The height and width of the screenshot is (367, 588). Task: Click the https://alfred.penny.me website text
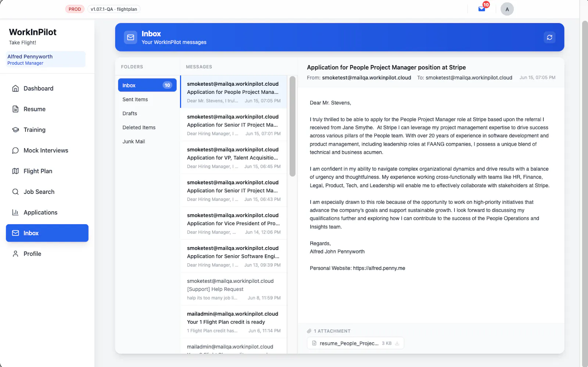click(x=379, y=268)
